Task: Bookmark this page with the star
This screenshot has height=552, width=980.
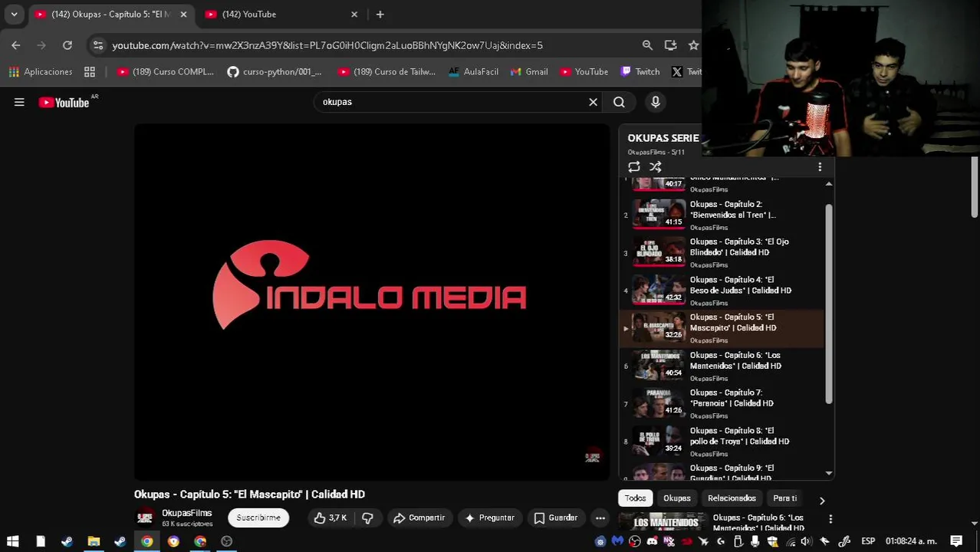Action: tap(693, 45)
